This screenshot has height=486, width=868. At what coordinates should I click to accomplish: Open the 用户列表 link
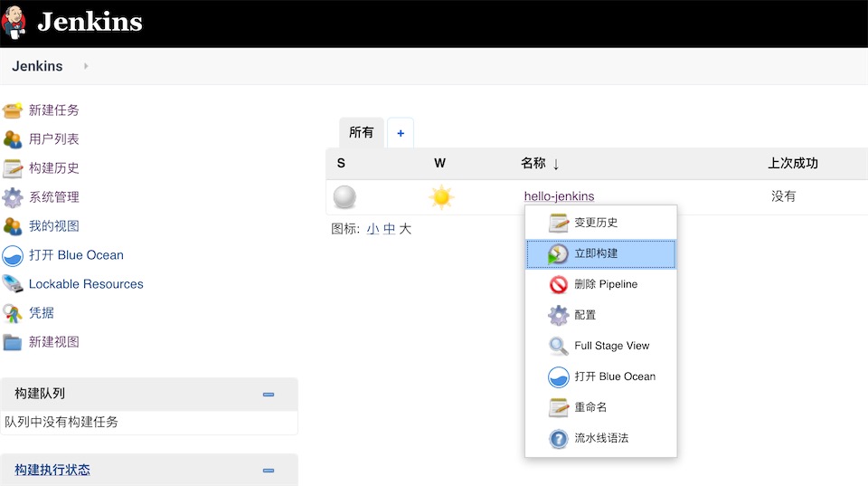[x=53, y=139]
